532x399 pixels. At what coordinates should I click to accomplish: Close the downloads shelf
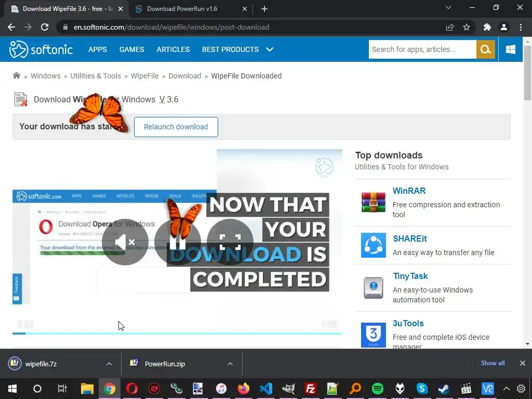(523, 363)
